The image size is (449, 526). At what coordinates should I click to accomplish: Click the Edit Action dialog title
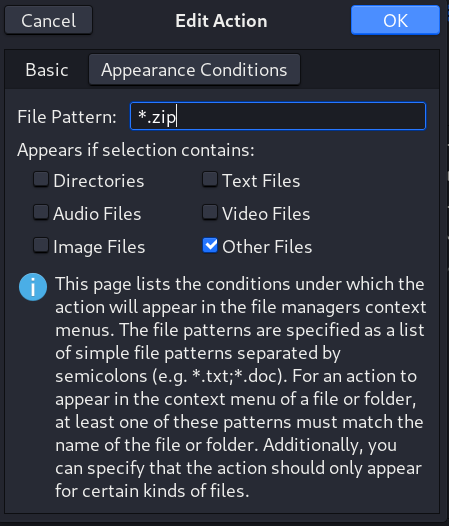point(221,21)
